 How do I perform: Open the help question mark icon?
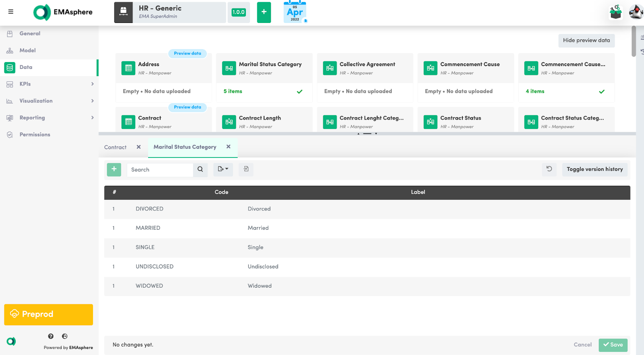tap(51, 336)
